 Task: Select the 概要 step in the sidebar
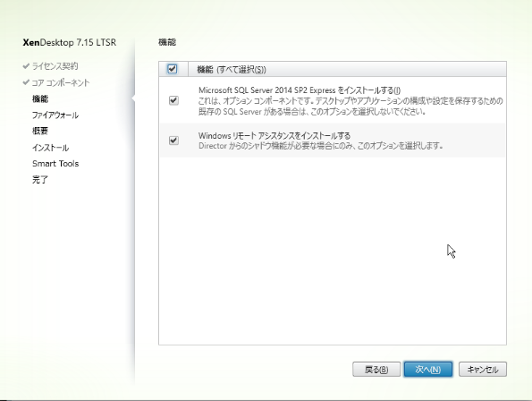point(40,131)
